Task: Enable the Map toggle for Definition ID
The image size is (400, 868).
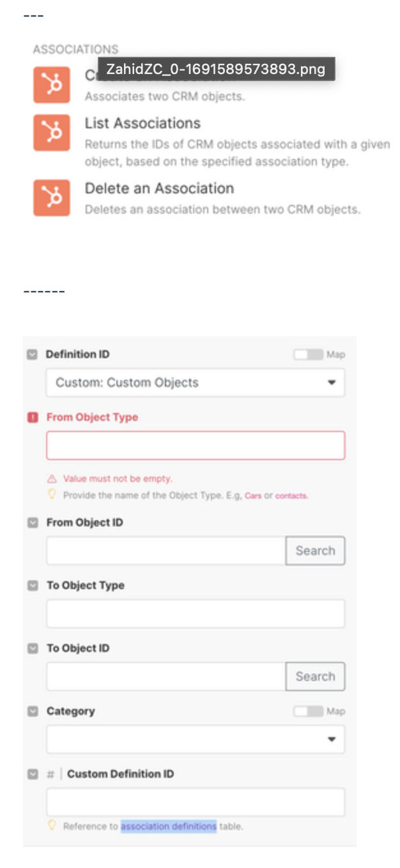Action: [x=308, y=355]
